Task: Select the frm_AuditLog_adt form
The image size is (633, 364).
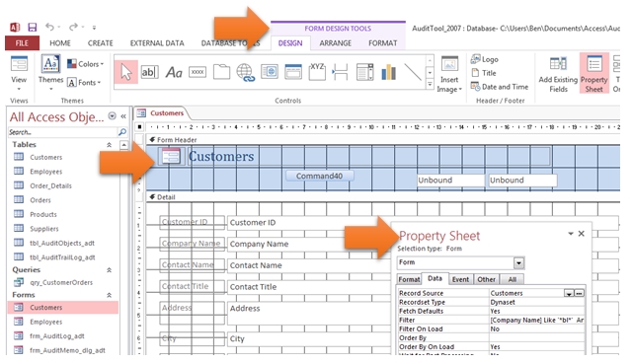Action: [x=57, y=336]
